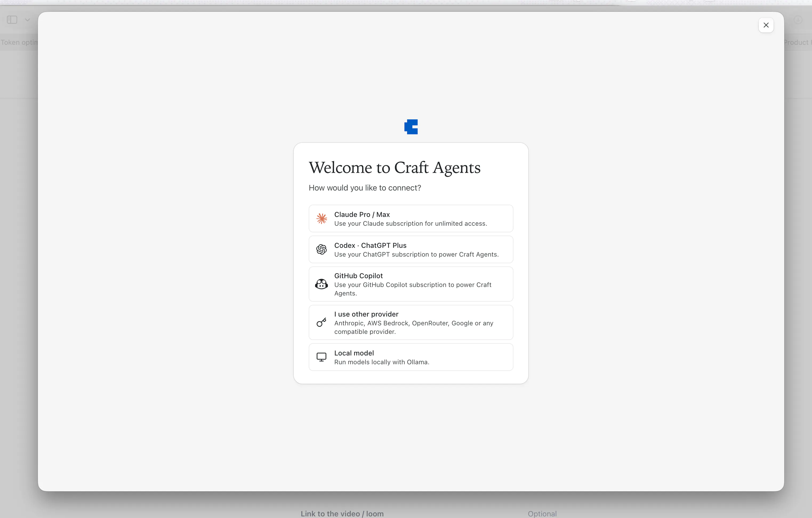Click 'How would you like to connect?' text
812x518 pixels.
coord(365,188)
